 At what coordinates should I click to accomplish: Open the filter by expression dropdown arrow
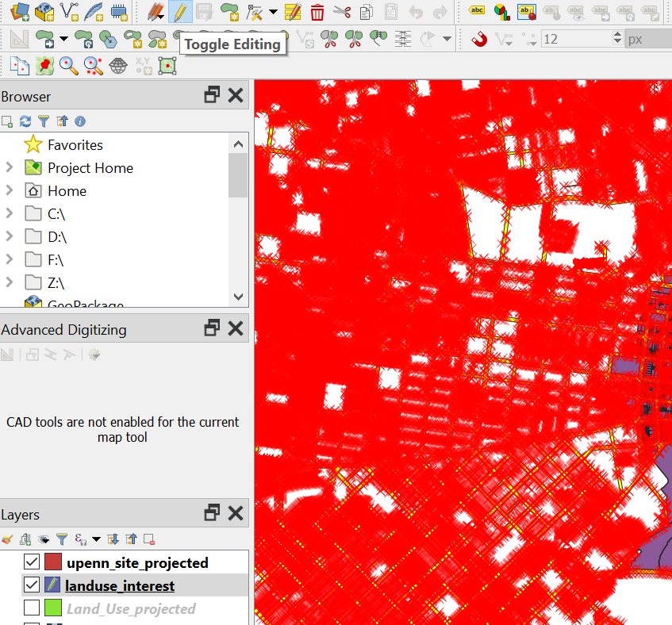pyautogui.click(x=97, y=539)
